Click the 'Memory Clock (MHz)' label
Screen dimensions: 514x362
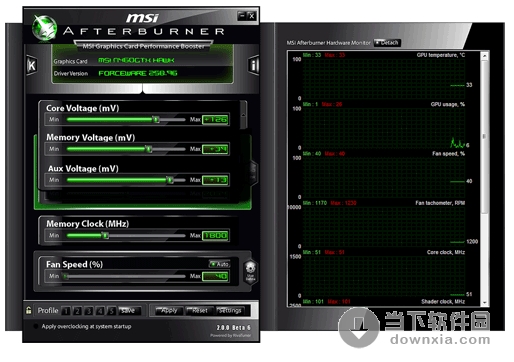pos(87,224)
